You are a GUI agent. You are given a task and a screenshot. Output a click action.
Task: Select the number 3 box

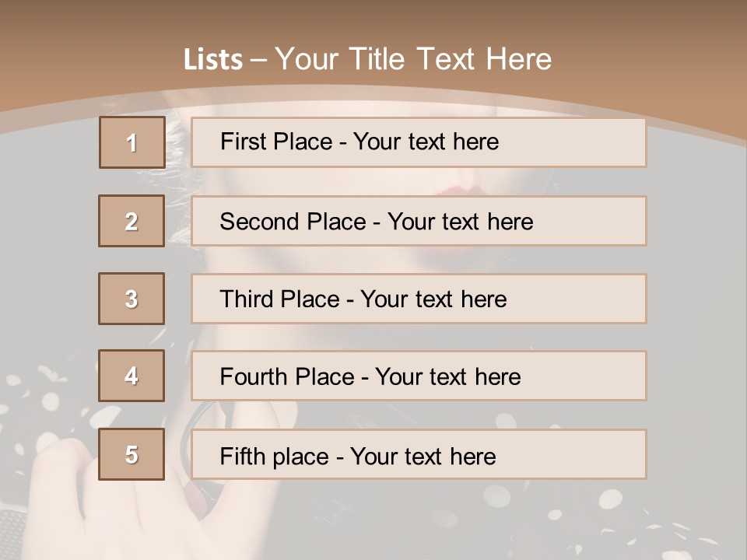pyautogui.click(x=132, y=299)
